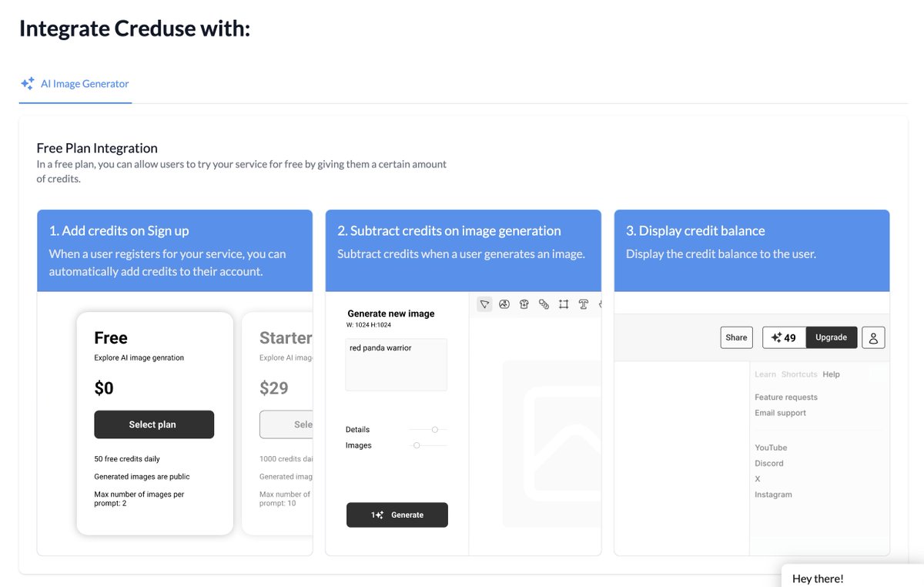The height and width of the screenshot is (587, 924).
Task: Click '3. Display credit balance' heading
Action: [x=695, y=231]
